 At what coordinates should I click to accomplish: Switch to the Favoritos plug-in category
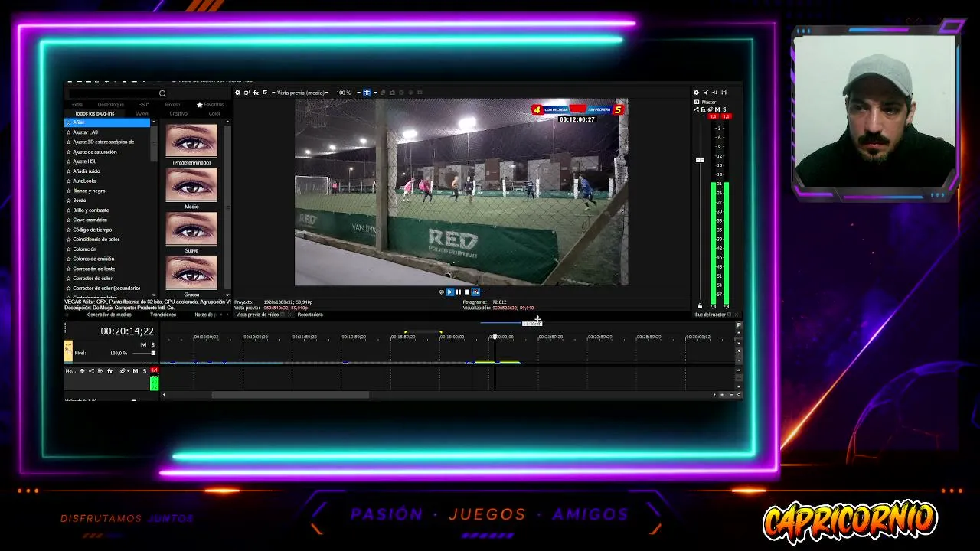210,104
